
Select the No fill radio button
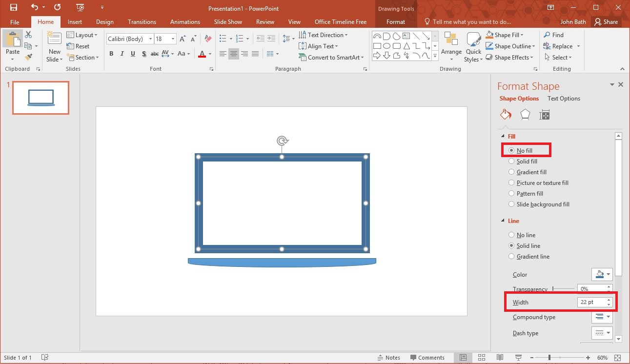511,150
